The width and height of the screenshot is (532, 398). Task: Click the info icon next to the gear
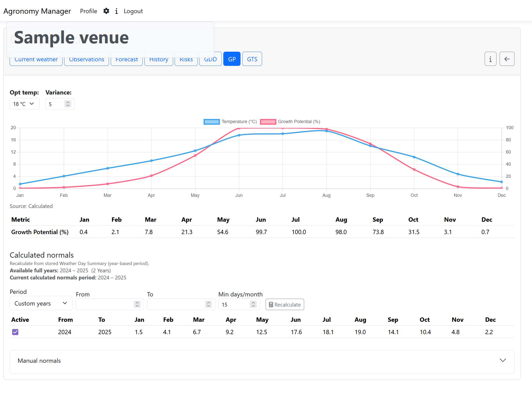coord(116,11)
